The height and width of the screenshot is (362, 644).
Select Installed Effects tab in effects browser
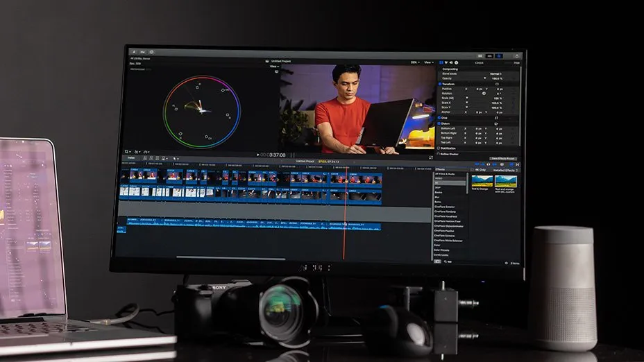point(506,169)
